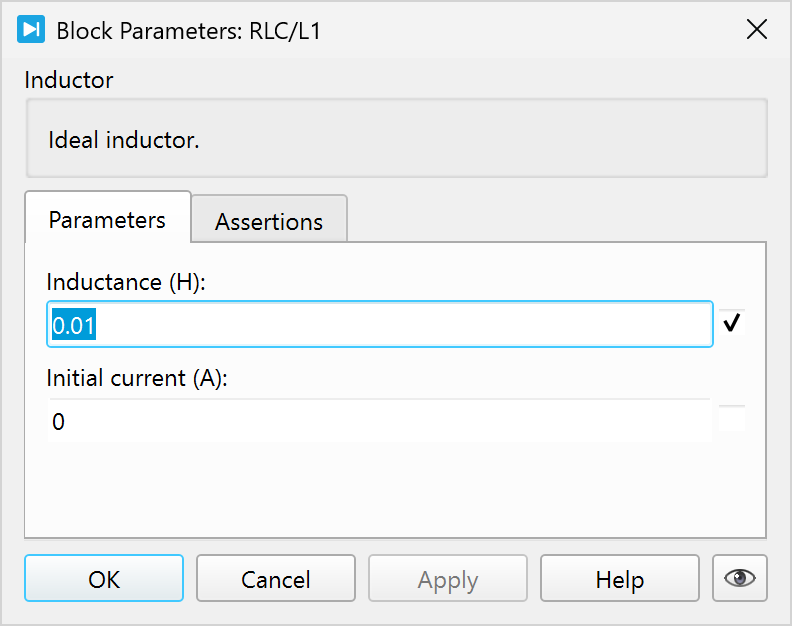This screenshot has width=792, height=626.
Task: Uncheck the Inductance display checkbox
Action: point(732,323)
